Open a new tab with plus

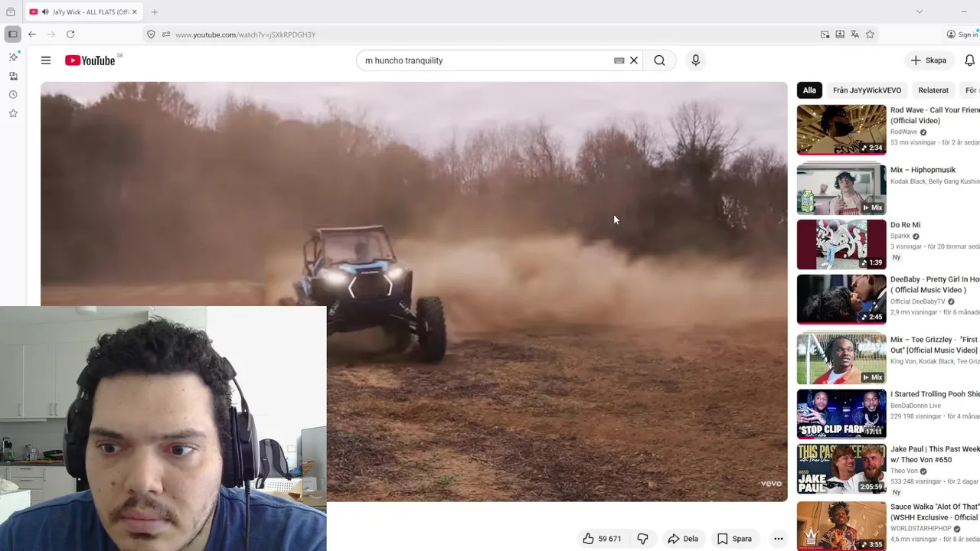(155, 11)
